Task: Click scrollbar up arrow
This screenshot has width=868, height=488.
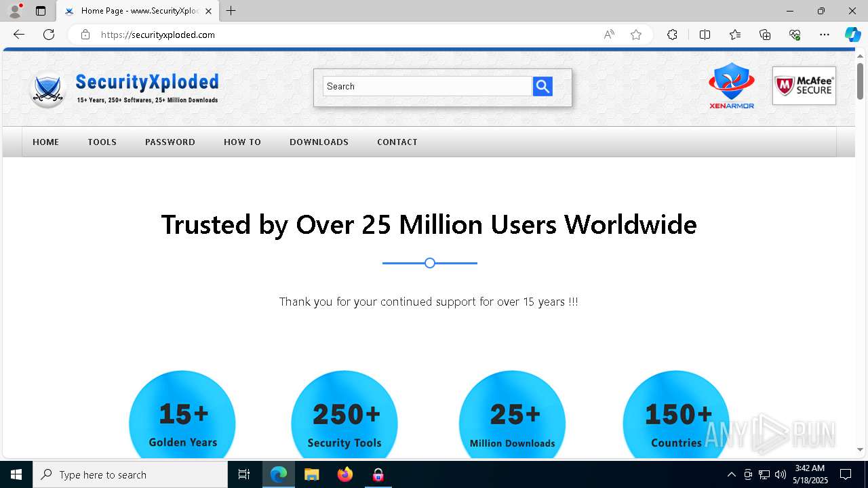Action: pos(860,55)
